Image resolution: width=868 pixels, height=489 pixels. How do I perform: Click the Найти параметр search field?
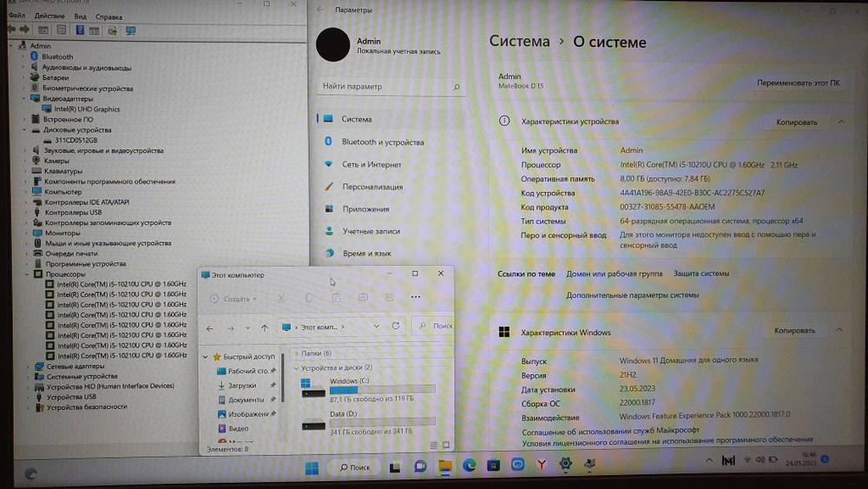tap(391, 86)
